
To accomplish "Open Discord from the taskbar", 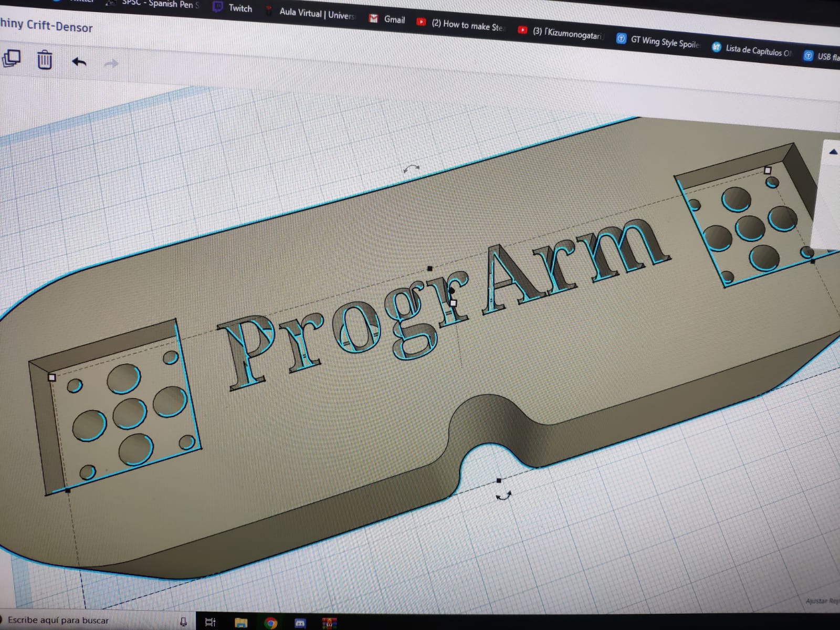I will click(x=300, y=623).
